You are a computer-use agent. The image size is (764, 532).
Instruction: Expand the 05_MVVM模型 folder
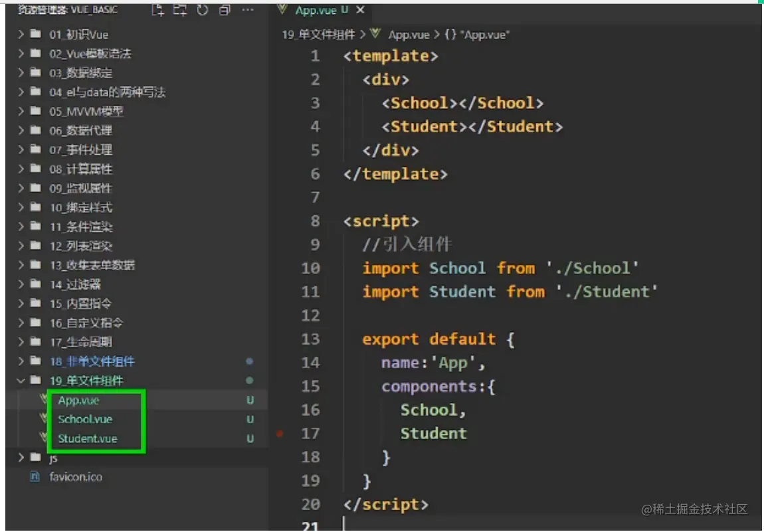point(21,111)
